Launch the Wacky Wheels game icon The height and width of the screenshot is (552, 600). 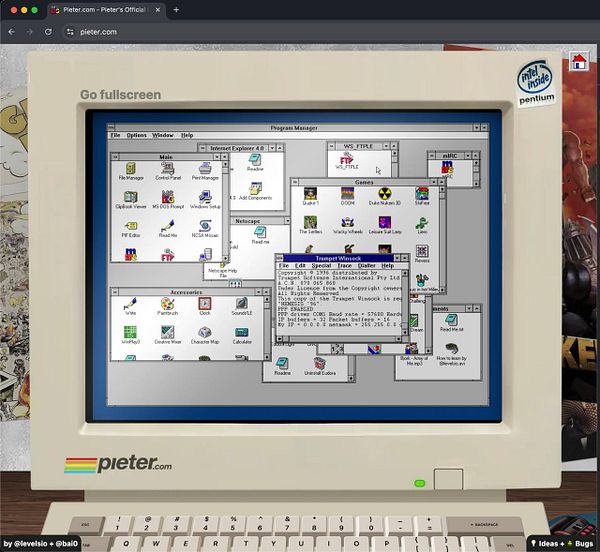(x=347, y=225)
